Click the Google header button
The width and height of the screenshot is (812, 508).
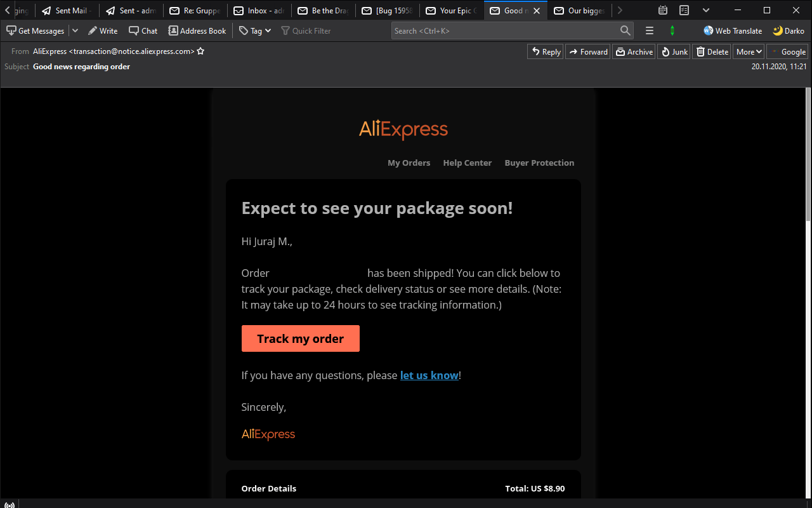[x=787, y=52]
